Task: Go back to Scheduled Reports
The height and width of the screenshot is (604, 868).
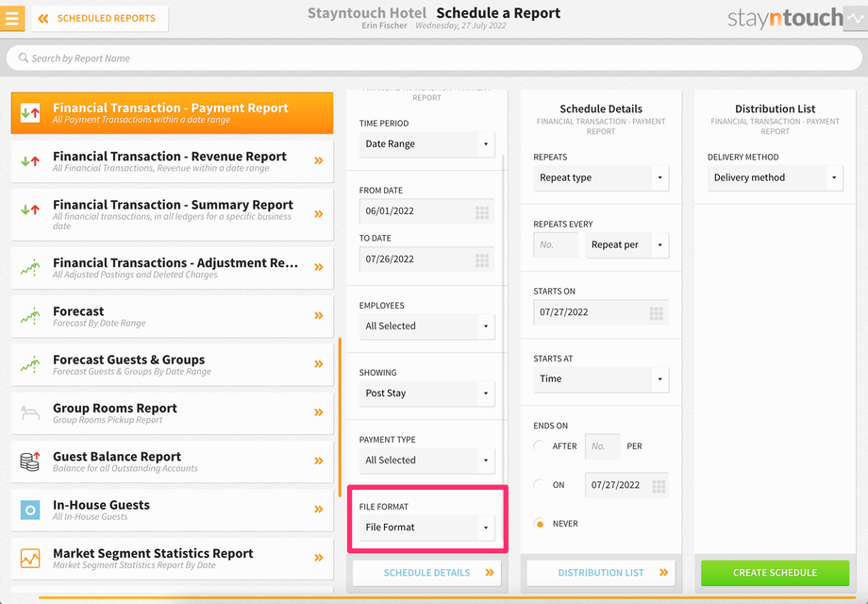Action: (100, 18)
